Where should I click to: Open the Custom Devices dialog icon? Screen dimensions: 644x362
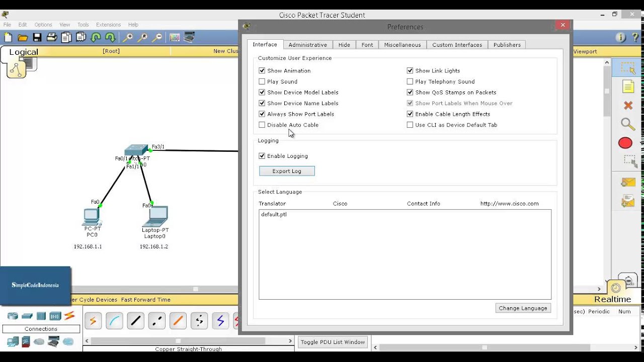click(x=189, y=37)
